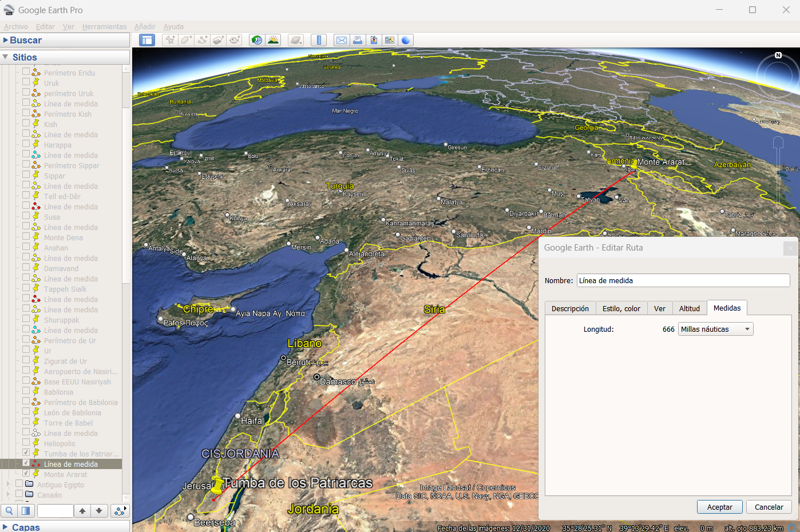Move item down with arrow button
Screen dimensions: 800x532
pyautogui.click(x=99, y=511)
